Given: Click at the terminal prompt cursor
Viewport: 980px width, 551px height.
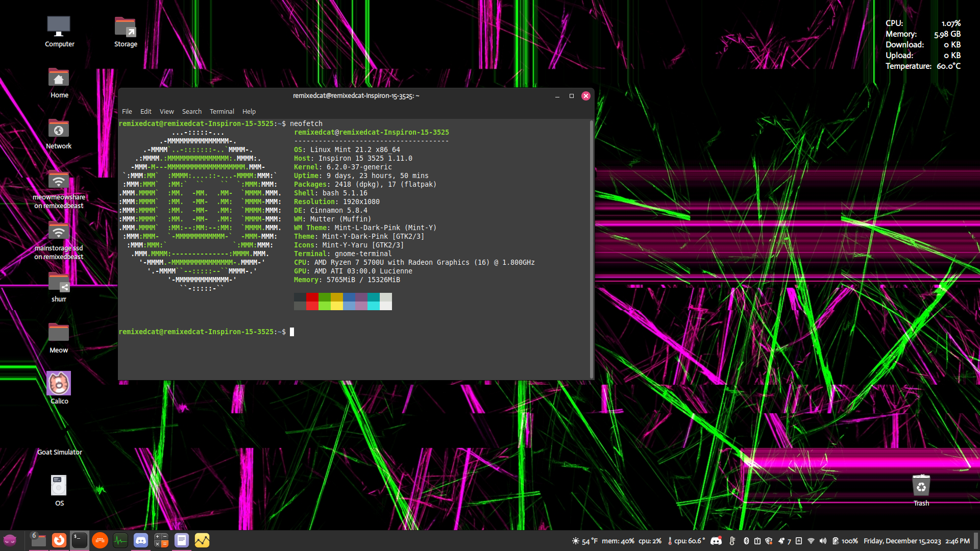Looking at the screenshot, I should coord(292,332).
